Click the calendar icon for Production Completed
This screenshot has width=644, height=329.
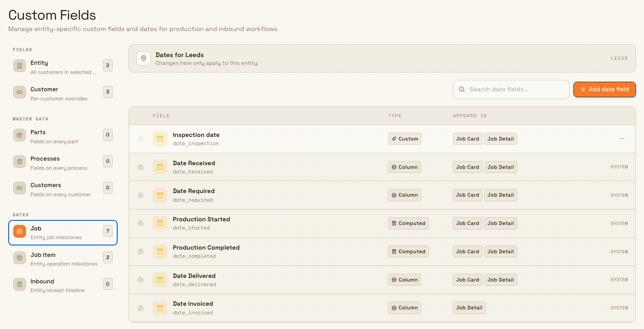(x=160, y=251)
